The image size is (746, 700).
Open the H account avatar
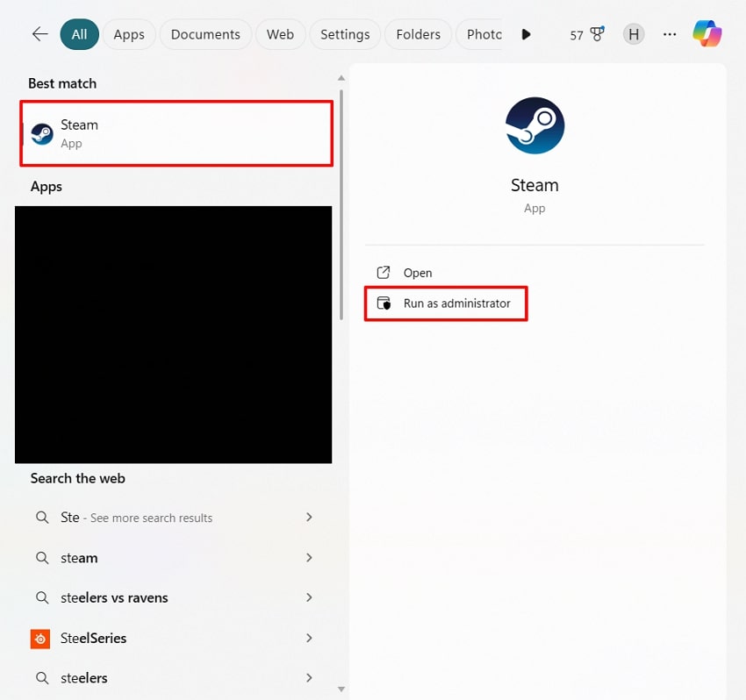634,34
